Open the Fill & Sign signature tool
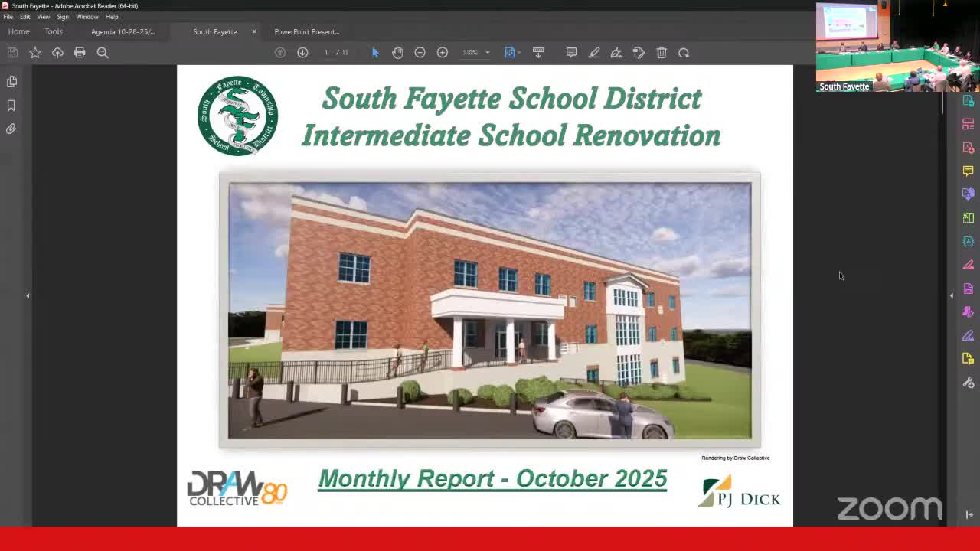This screenshot has height=551, width=980. click(616, 52)
